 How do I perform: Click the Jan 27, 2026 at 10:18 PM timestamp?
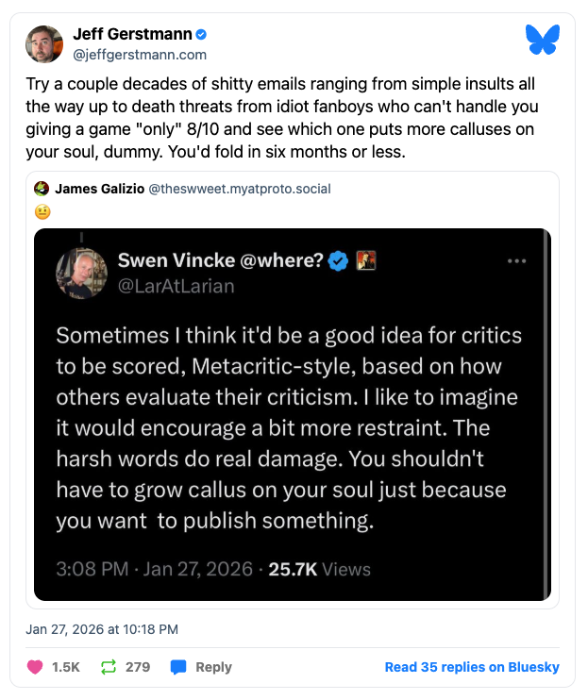coord(102,629)
